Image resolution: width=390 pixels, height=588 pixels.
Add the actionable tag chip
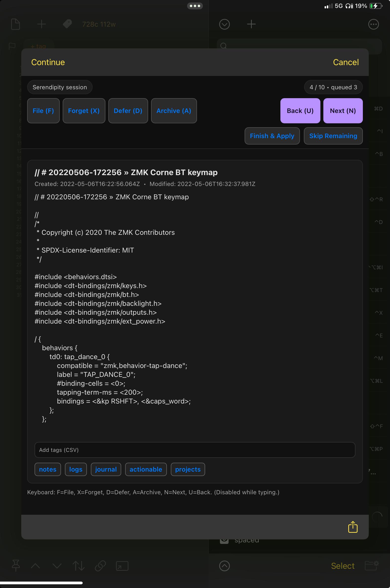(146, 469)
